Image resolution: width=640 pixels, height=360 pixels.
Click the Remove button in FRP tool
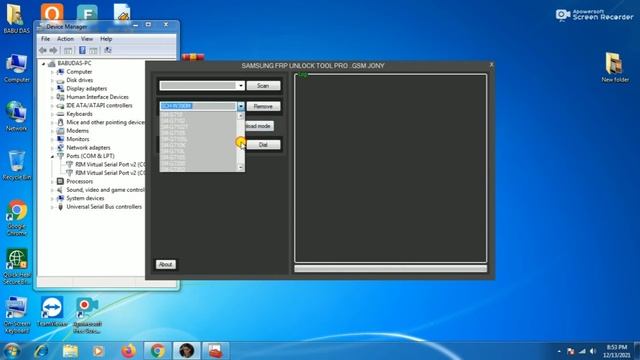point(263,107)
